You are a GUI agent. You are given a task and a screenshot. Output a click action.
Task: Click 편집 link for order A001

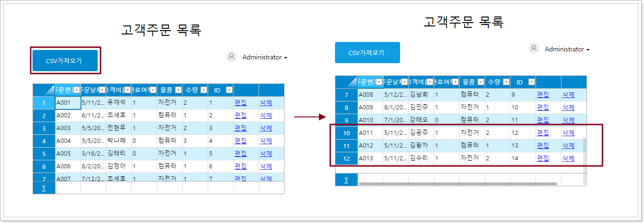(240, 102)
